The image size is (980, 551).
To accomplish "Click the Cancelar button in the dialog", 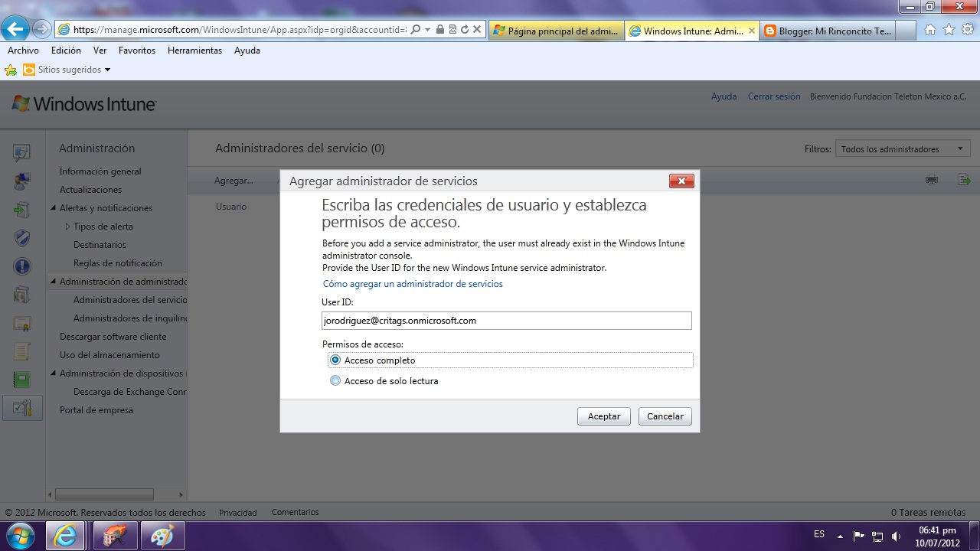I will tap(665, 416).
